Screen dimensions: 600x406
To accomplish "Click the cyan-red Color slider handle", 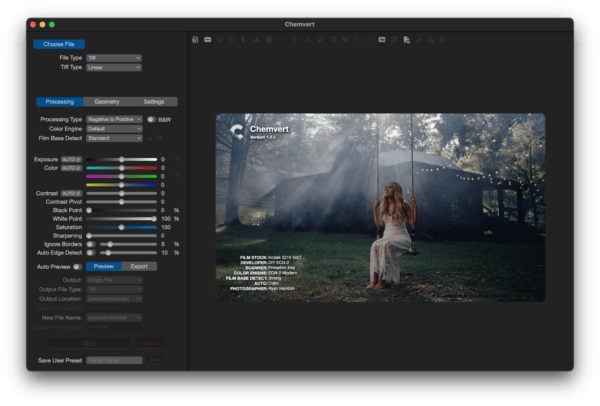I will 121,168.
